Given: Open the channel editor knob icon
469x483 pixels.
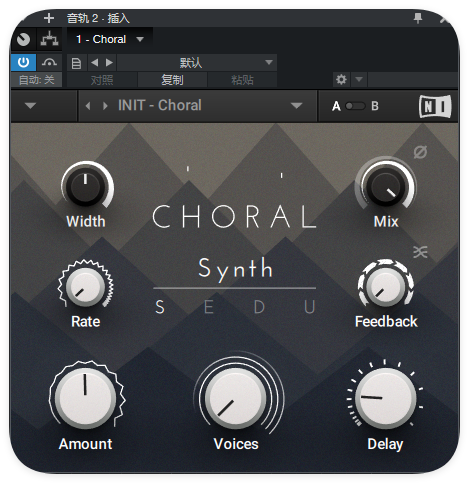Looking at the screenshot, I should tap(23, 39).
